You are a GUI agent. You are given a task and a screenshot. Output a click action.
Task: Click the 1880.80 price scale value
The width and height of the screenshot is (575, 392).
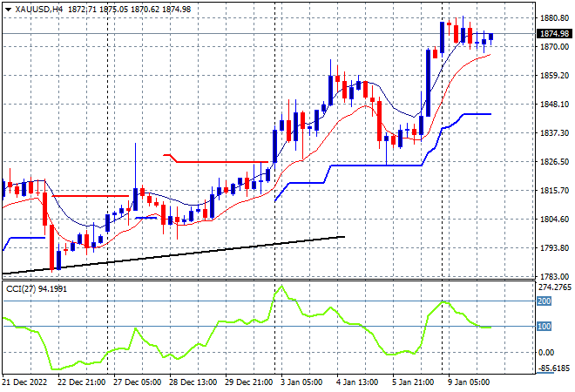point(554,18)
